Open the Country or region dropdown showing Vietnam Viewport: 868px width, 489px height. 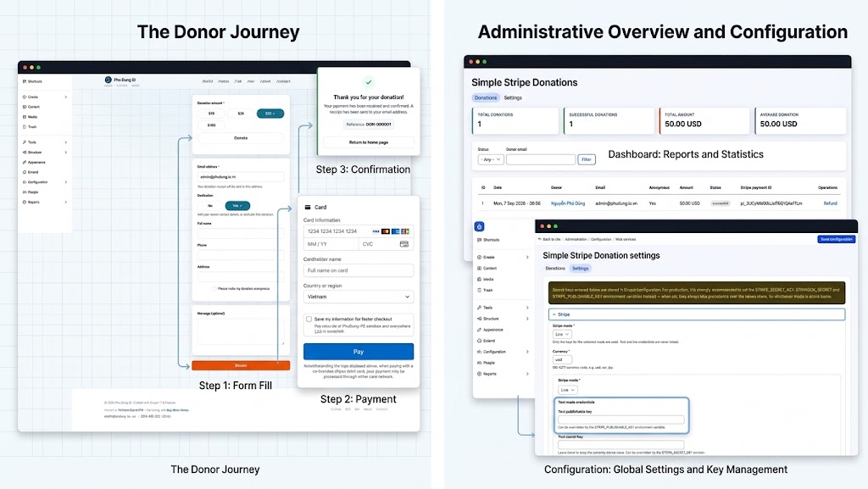pos(359,297)
